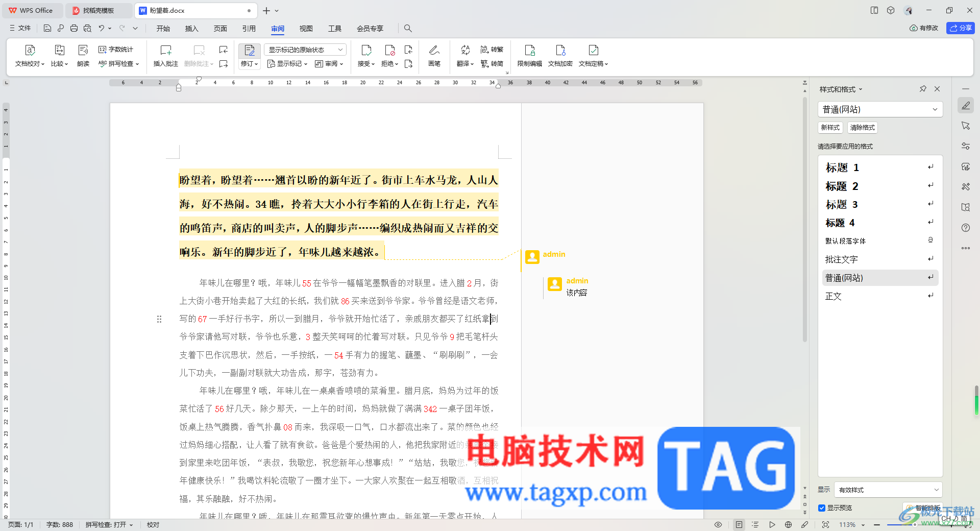Switch to web layout globe view
980x531 pixels.
coord(788,524)
